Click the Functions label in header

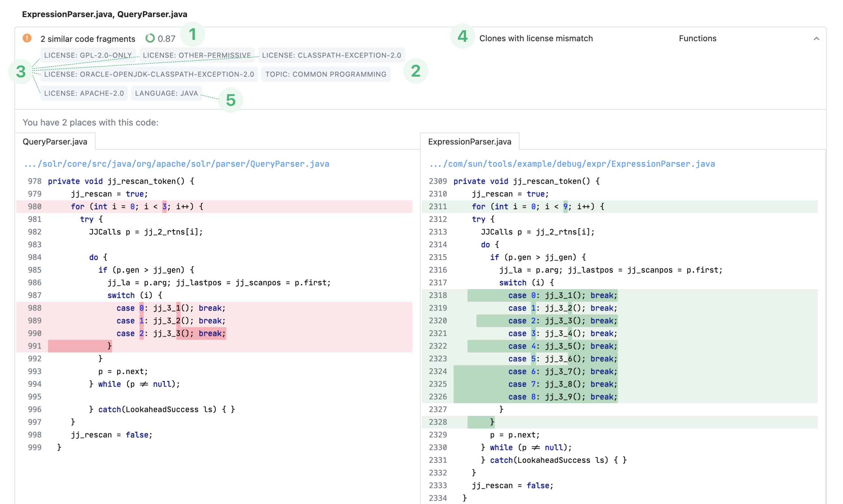click(x=697, y=38)
